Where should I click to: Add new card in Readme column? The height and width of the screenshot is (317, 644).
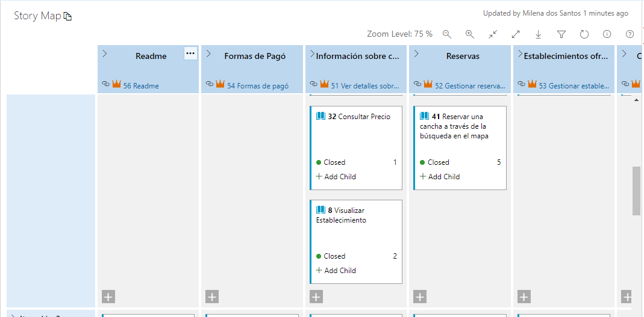click(x=108, y=297)
